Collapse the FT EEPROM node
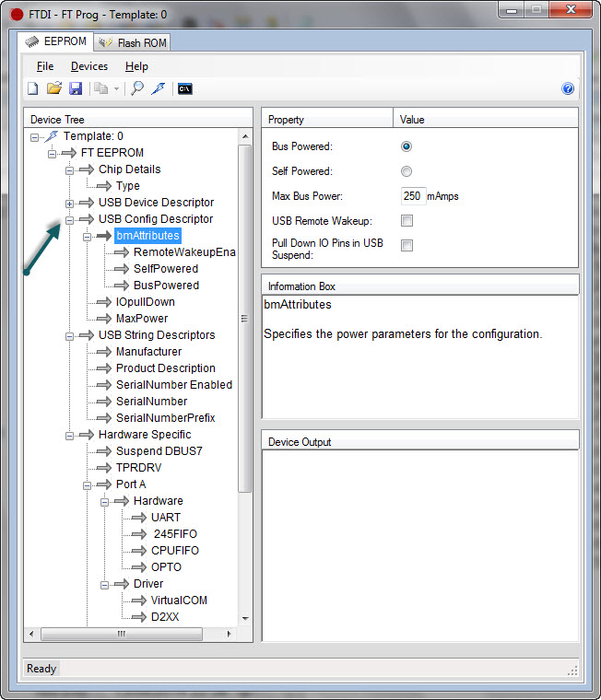 point(52,155)
